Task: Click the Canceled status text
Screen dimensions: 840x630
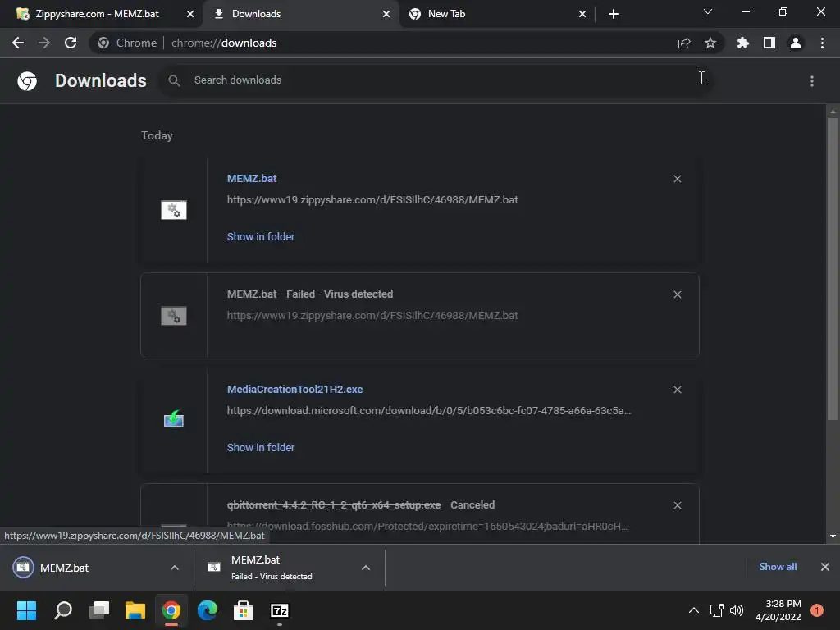Action: tap(472, 505)
